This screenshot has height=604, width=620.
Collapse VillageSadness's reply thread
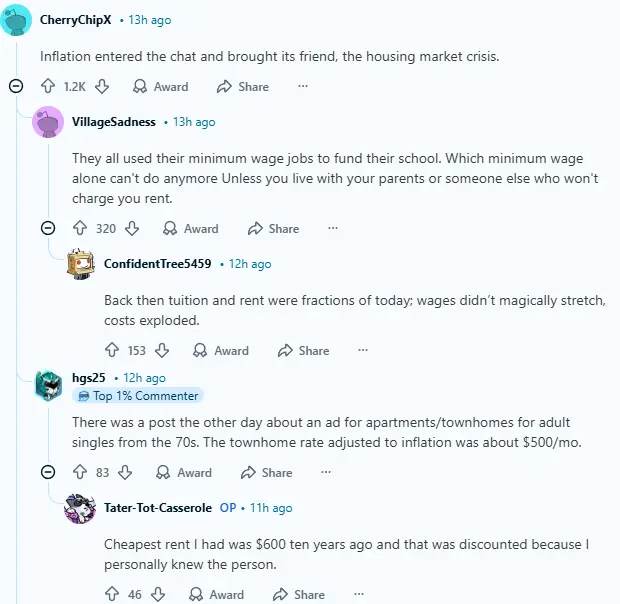pyautogui.click(x=48, y=228)
